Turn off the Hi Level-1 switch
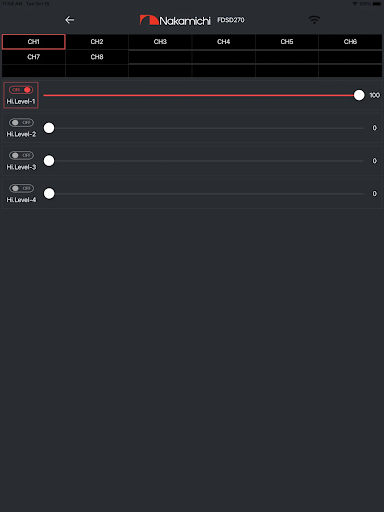This screenshot has width=384, height=512. pos(21,90)
